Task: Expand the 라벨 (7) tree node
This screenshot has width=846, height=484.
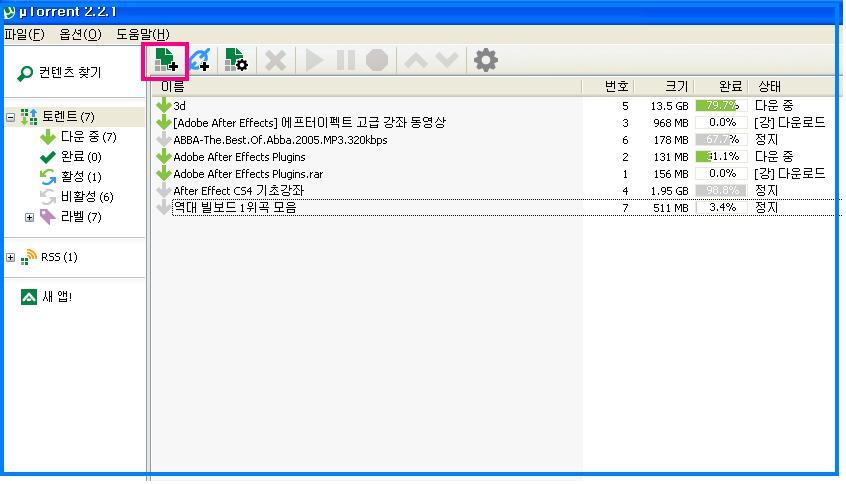Action: [30, 217]
